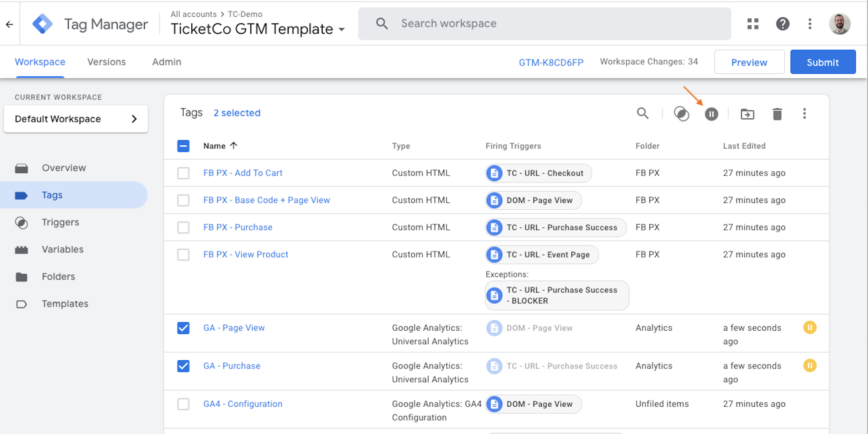Open the FB PX - View Product tag
Image resolution: width=868 pixels, height=434 pixels.
[245, 255]
